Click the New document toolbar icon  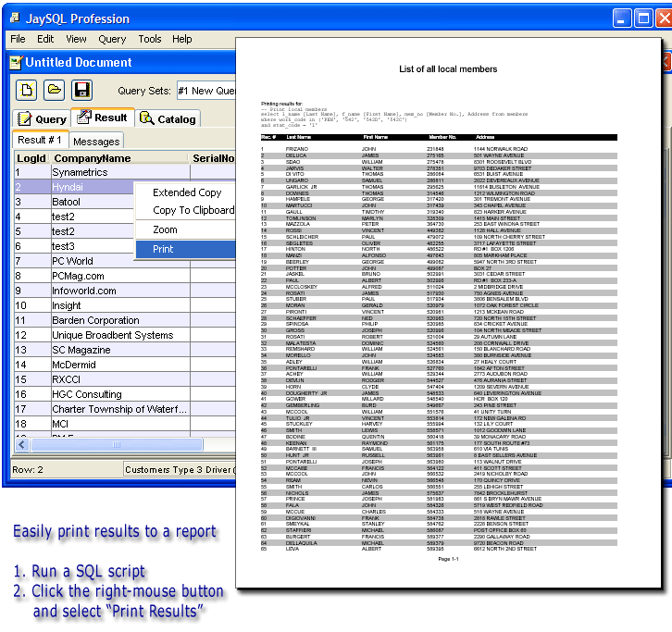tap(26, 90)
